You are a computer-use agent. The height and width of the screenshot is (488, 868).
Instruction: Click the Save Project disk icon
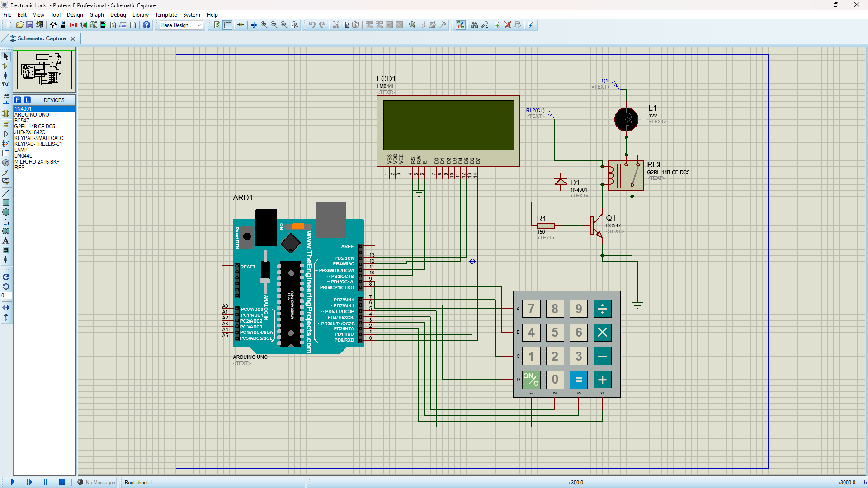30,25
